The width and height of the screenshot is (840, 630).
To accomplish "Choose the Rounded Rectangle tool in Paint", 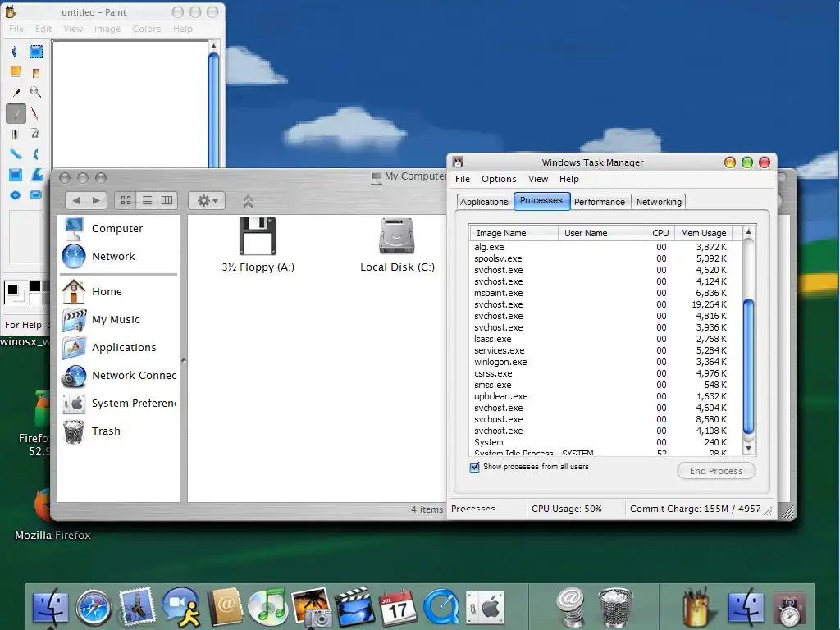I will tap(36, 195).
